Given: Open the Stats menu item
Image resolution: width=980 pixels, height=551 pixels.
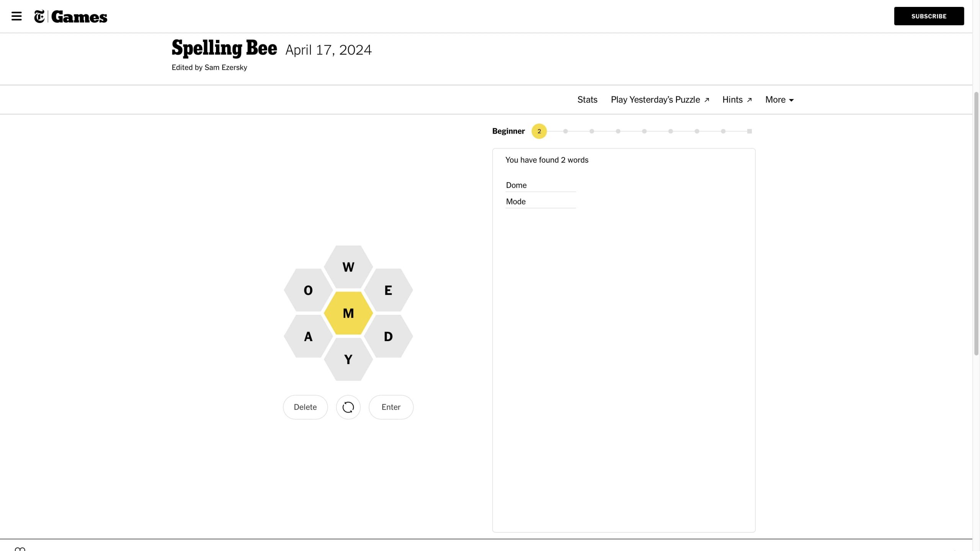Looking at the screenshot, I should [587, 100].
